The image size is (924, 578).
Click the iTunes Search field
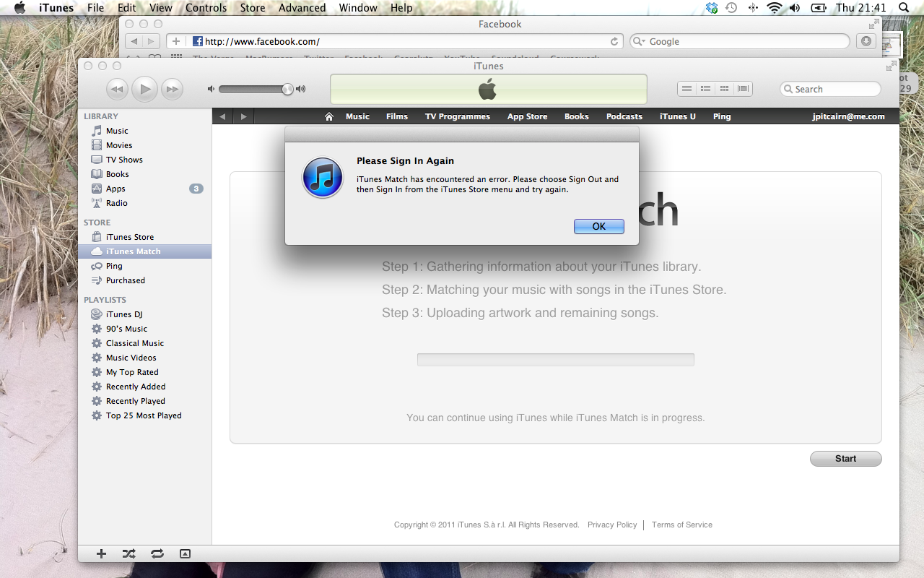830,89
